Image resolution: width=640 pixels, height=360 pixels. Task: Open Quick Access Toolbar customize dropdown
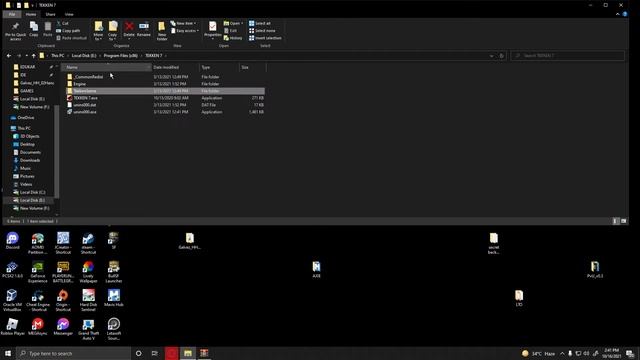(x=33, y=5)
